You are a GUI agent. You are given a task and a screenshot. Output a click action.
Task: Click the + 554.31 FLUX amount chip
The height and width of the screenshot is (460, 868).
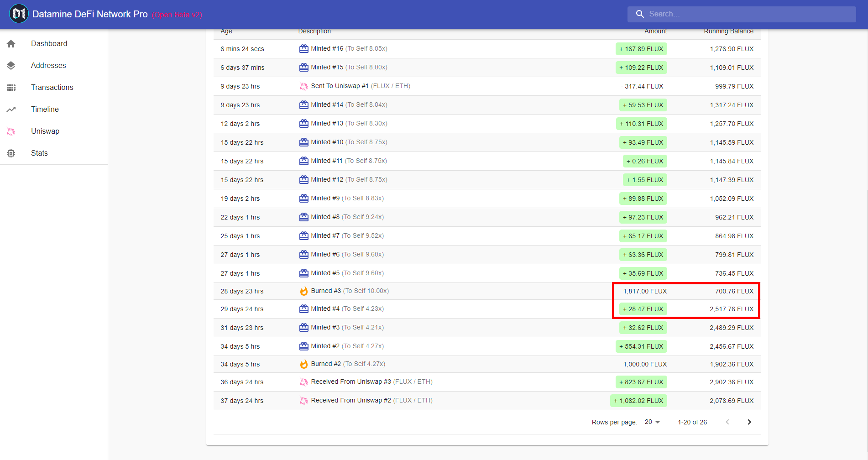[x=641, y=346]
